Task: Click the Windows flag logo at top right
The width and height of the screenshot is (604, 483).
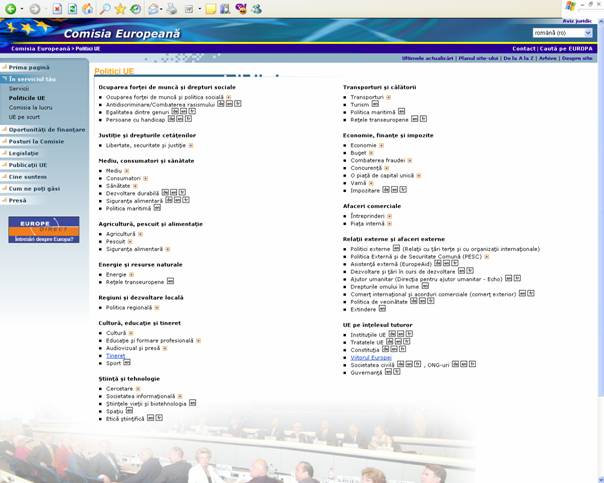Action: coord(570,6)
